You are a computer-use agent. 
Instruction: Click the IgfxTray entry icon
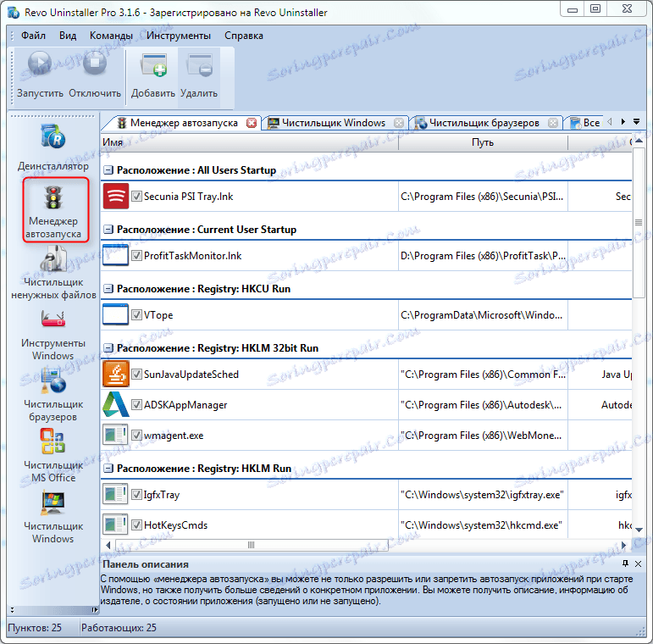[x=115, y=495]
